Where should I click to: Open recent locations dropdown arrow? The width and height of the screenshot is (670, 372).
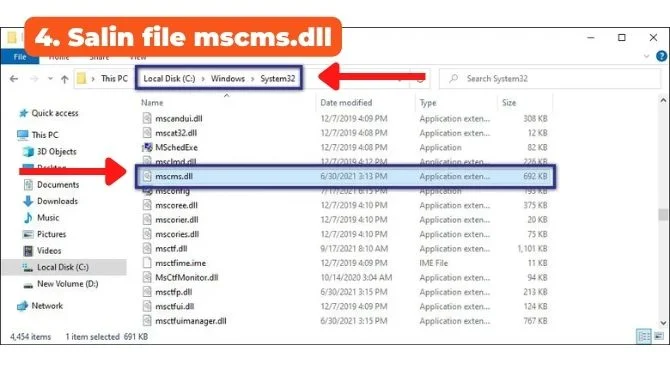click(50, 79)
